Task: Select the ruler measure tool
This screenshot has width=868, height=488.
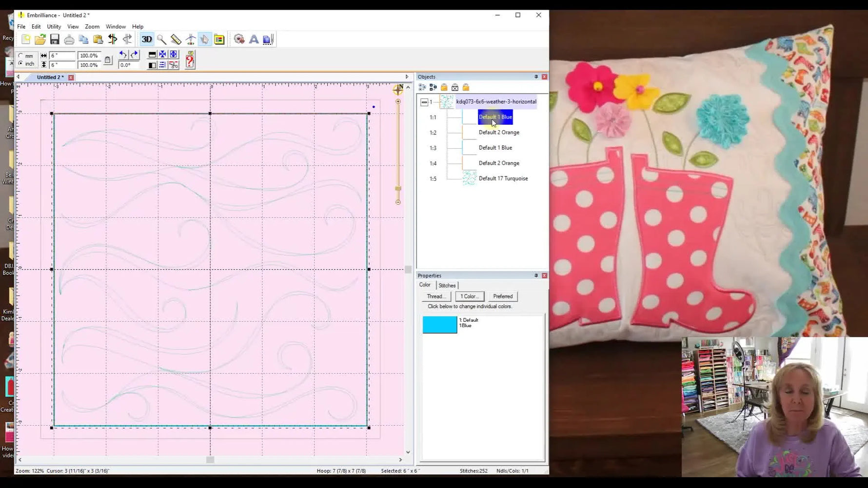Action: (x=176, y=39)
